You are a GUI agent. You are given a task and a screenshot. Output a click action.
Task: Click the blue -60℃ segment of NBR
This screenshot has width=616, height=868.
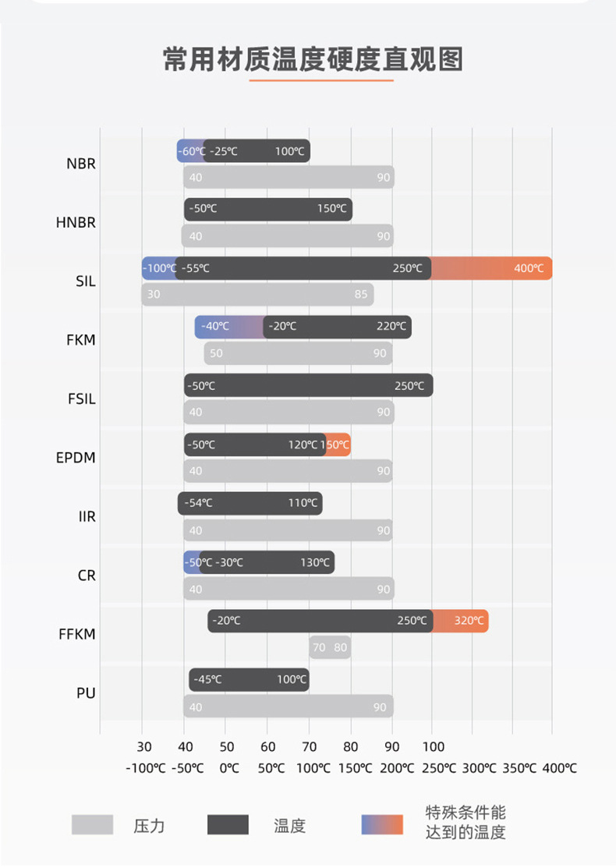pos(189,151)
